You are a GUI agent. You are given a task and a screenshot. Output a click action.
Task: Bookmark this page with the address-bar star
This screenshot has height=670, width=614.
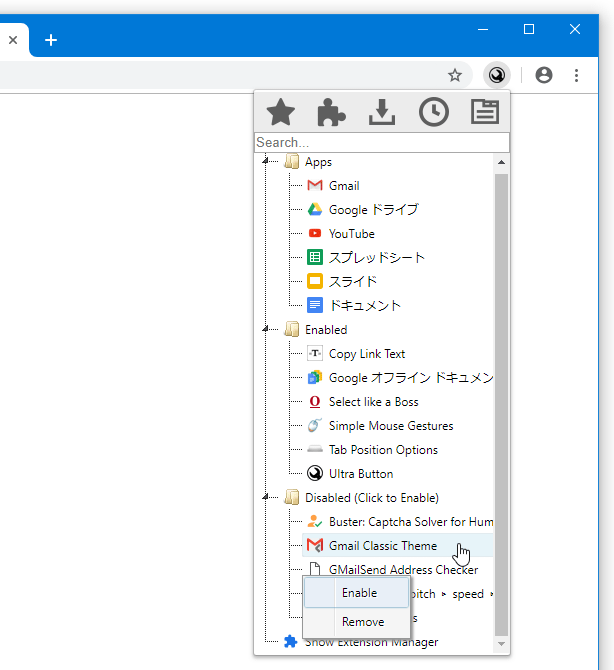[x=455, y=75]
